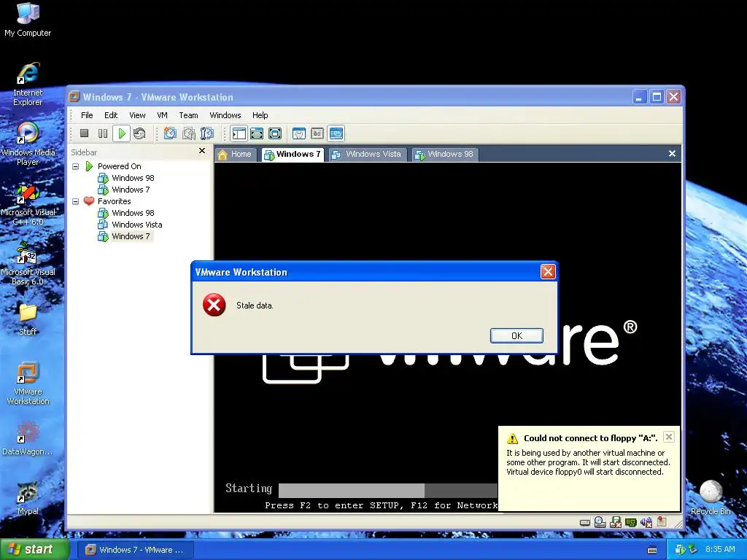Click the Appliance view toolbar icon
This screenshot has width=747, height=560.
point(317,134)
